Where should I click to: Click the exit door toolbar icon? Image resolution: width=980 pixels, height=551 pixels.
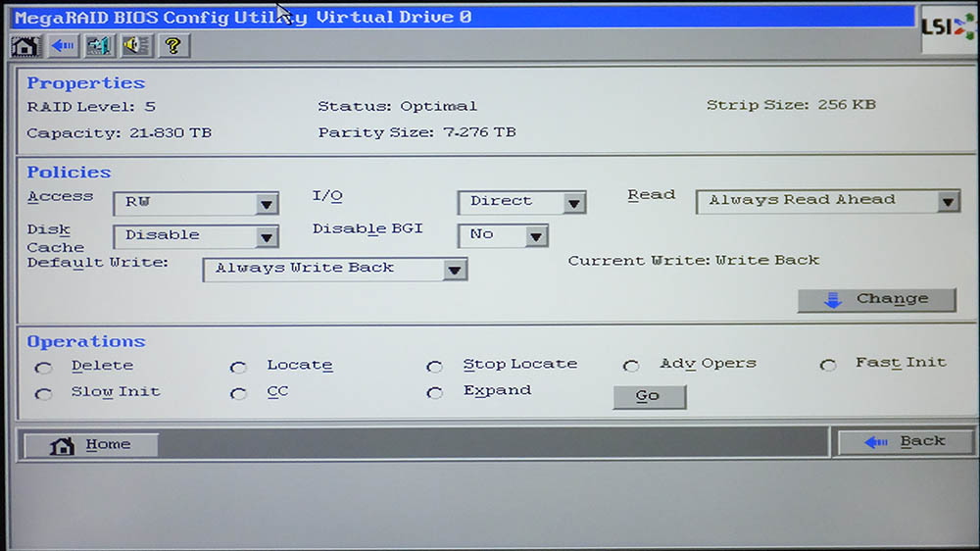click(x=99, y=46)
